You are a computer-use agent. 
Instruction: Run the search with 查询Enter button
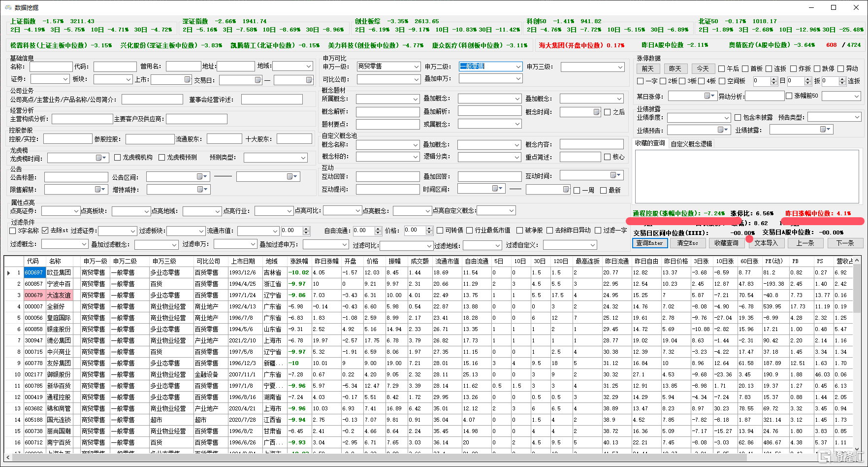pyautogui.click(x=650, y=243)
